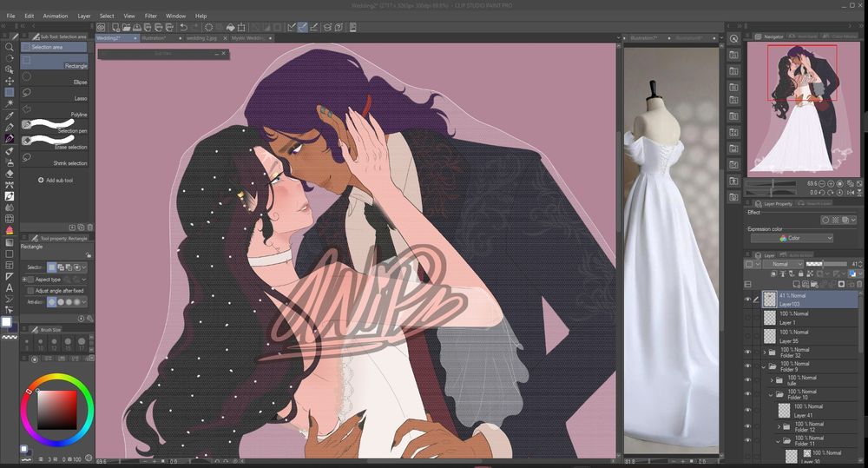Click the Zoom in icon in Navigator
This screenshot has height=468, width=868.
[x=831, y=183]
